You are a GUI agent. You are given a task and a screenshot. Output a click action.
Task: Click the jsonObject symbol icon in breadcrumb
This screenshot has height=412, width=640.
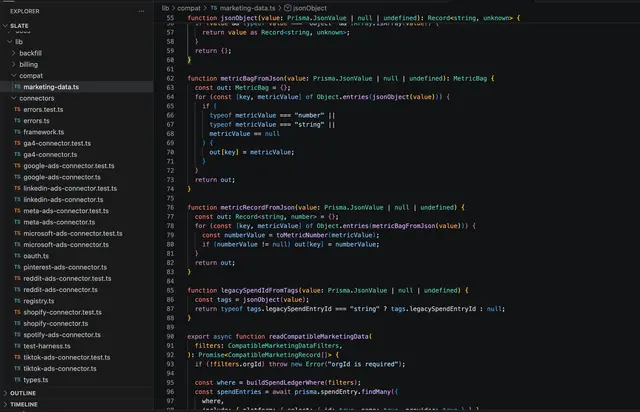(287, 8)
